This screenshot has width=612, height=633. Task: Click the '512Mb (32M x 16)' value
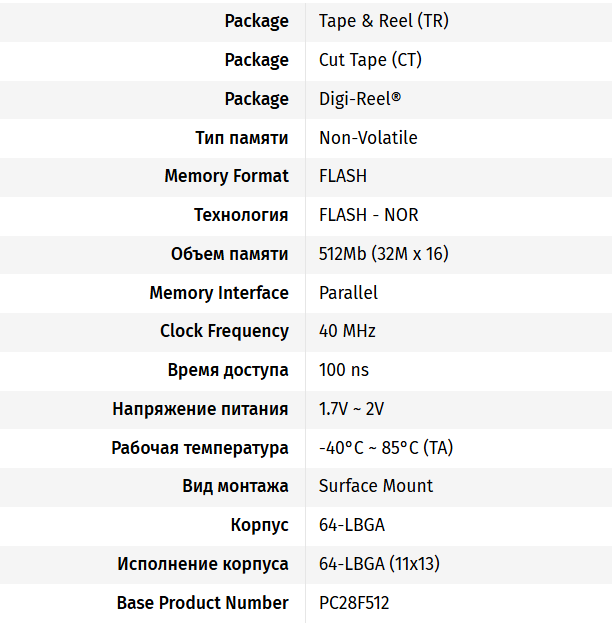pyautogui.click(x=383, y=254)
